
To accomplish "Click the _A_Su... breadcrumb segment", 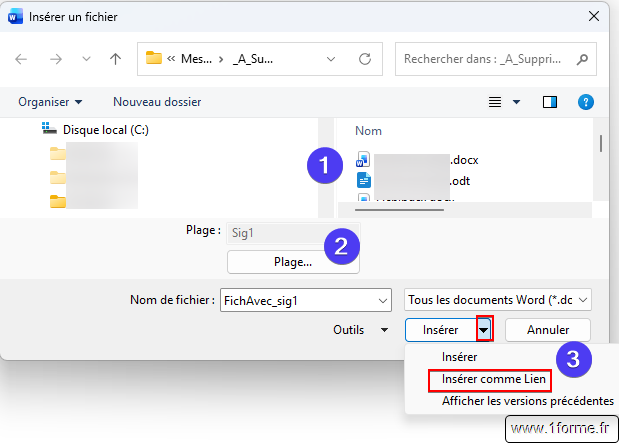I will click(253, 59).
